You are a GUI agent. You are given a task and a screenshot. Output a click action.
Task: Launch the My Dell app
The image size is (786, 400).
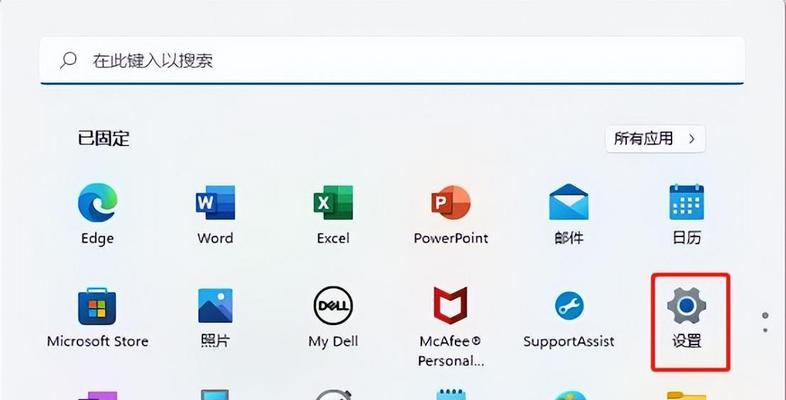coord(333,317)
